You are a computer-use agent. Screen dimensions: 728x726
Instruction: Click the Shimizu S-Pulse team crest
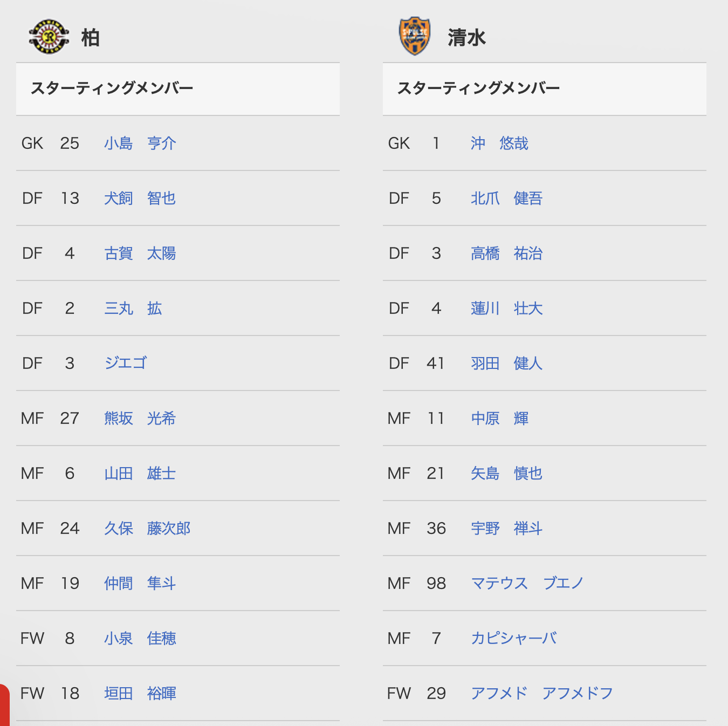pos(415,36)
